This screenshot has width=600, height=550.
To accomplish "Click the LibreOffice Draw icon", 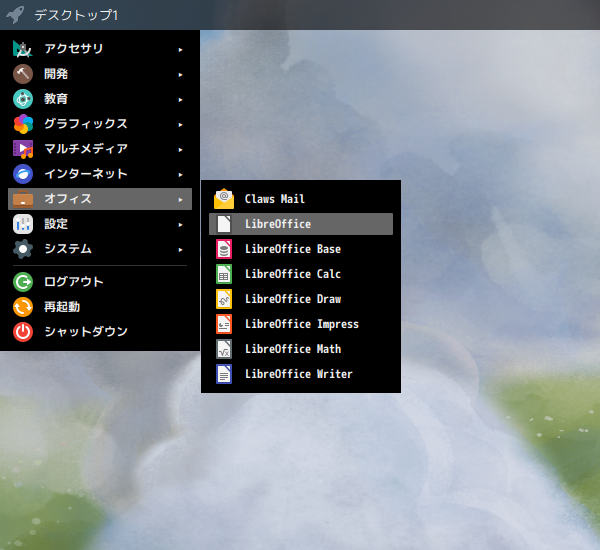I will point(224,299).
